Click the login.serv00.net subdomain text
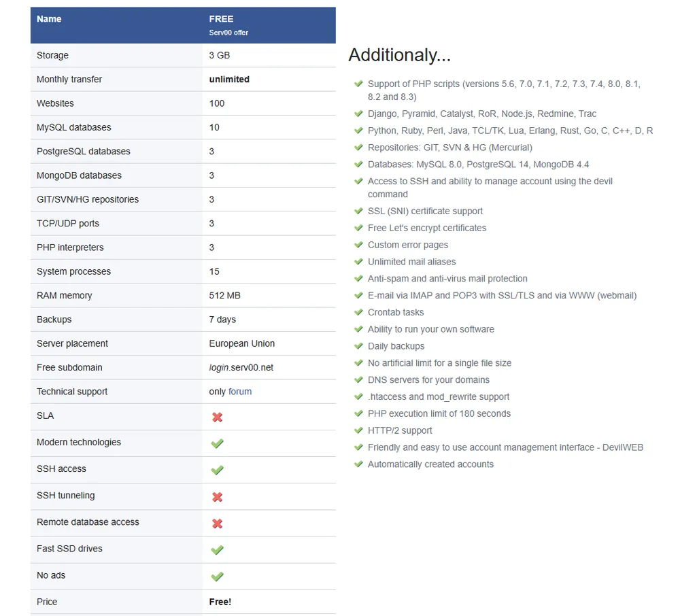This screenshot has height=616, width=680. 241,368
